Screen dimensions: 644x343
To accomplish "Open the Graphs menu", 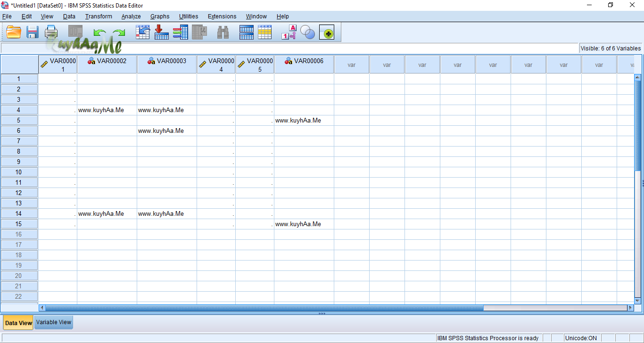I will click(160, 16).
